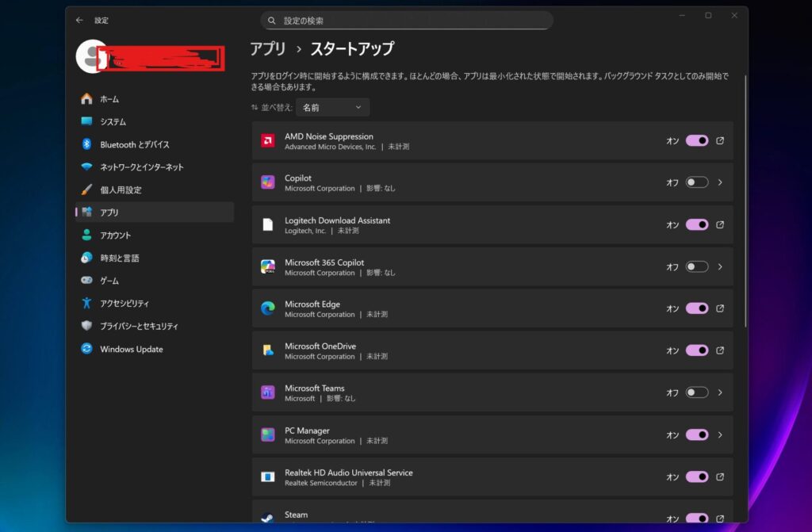Click the Microsoft Teams app icon
This screenshot has width=812, height=532.
coord(267,392)
